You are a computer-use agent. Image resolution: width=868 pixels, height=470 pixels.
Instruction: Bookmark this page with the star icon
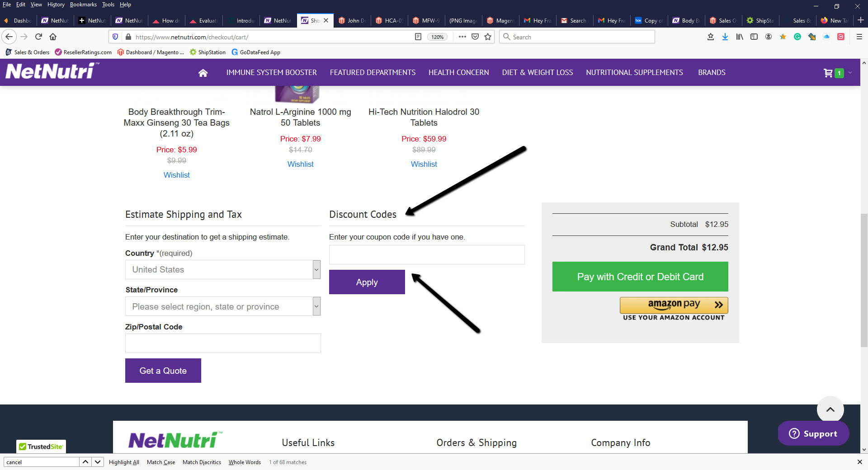click(x=488, y=37)
